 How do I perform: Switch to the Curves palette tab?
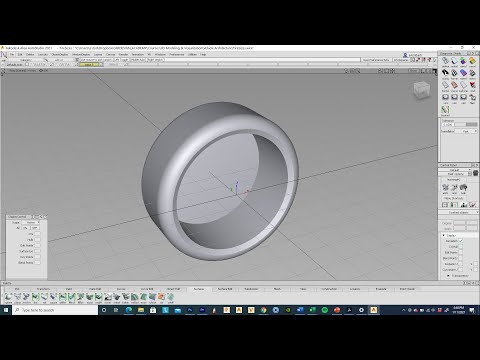point(121,289)
